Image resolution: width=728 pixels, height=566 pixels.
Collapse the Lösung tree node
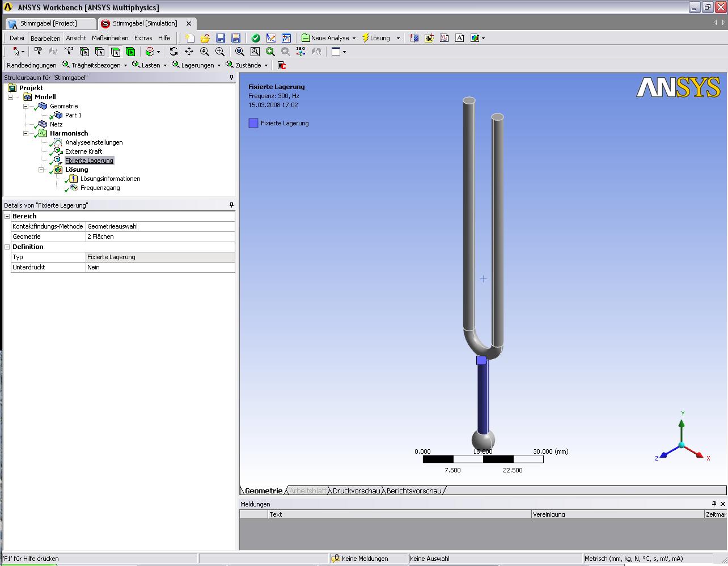point(41,170)
